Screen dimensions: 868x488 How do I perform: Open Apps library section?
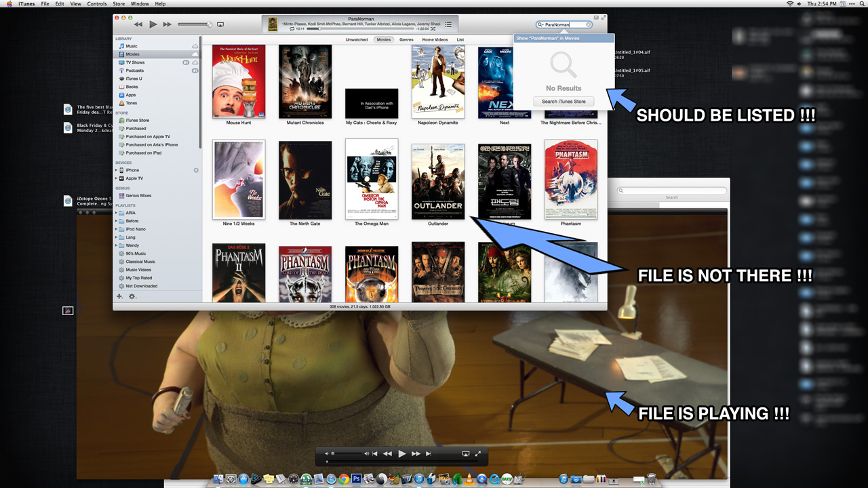(157, 95)
